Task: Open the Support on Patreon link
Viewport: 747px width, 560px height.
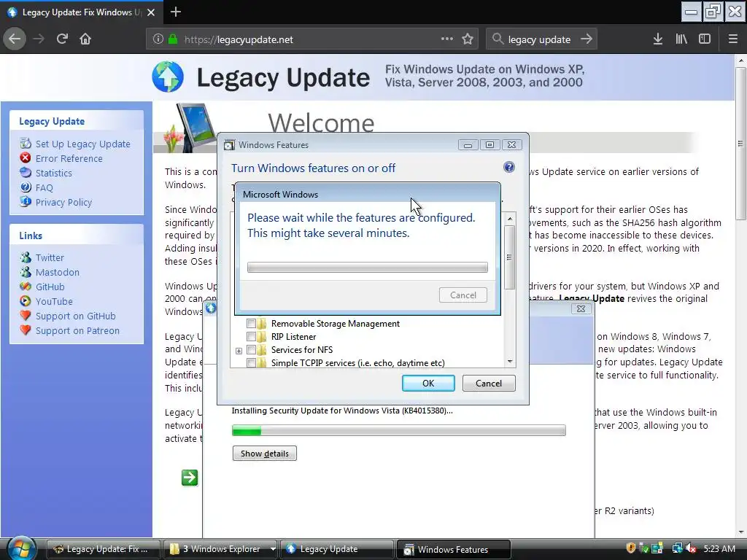Action: pos(77,331)
